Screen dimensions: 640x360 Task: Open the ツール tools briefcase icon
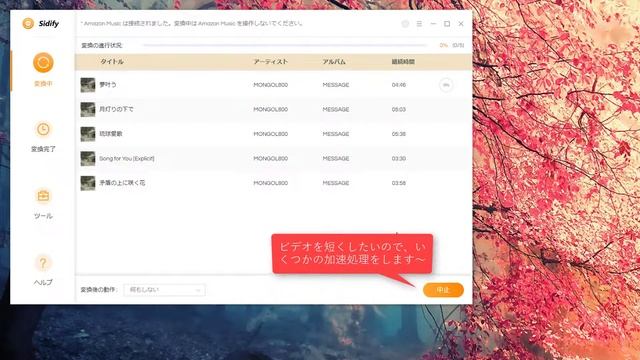coord(43,196)
